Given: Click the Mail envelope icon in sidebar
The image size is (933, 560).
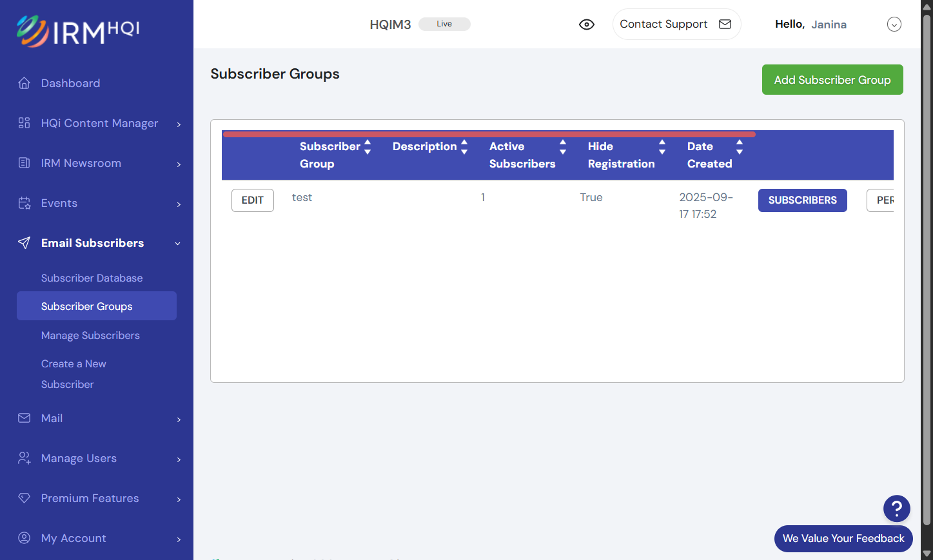Looking at the screenshot, I should [x=25, y=418].
